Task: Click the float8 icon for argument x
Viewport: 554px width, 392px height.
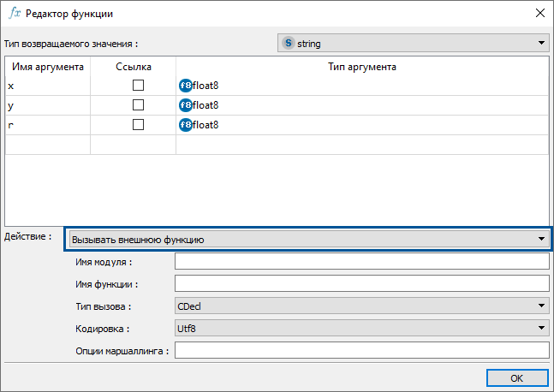Action: (185, 86)
